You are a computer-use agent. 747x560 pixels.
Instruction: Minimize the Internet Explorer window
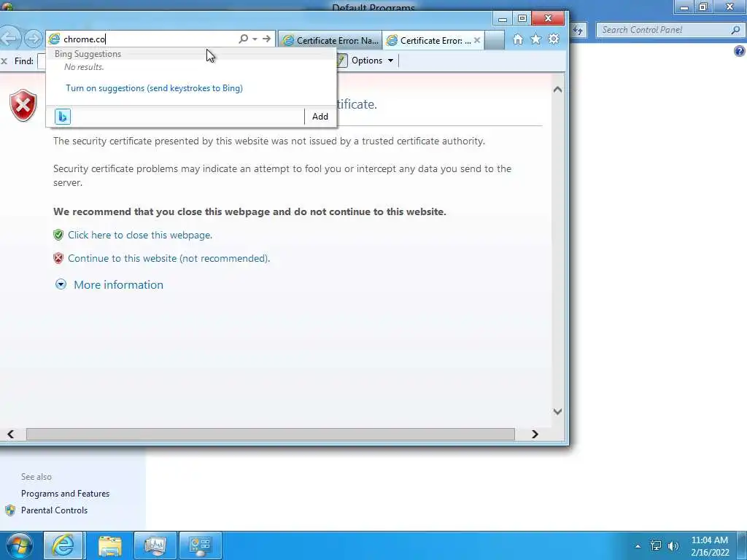click(502, 19)
